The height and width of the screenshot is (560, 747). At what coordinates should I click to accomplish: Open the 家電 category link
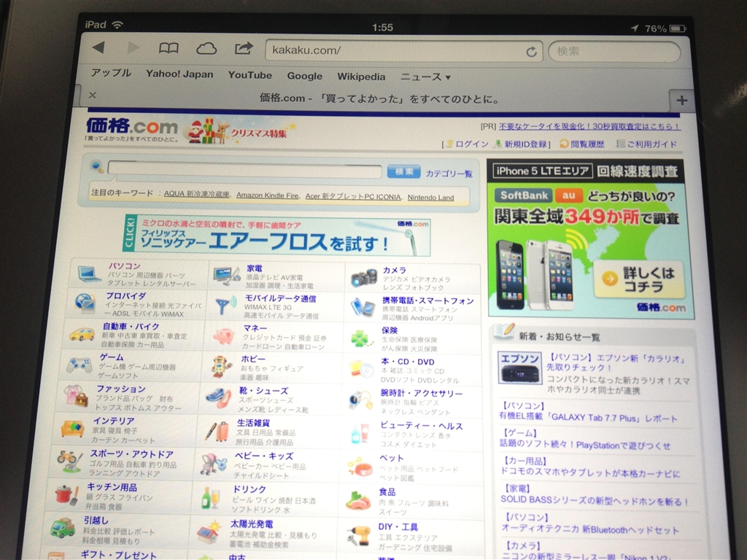[255, 268]
